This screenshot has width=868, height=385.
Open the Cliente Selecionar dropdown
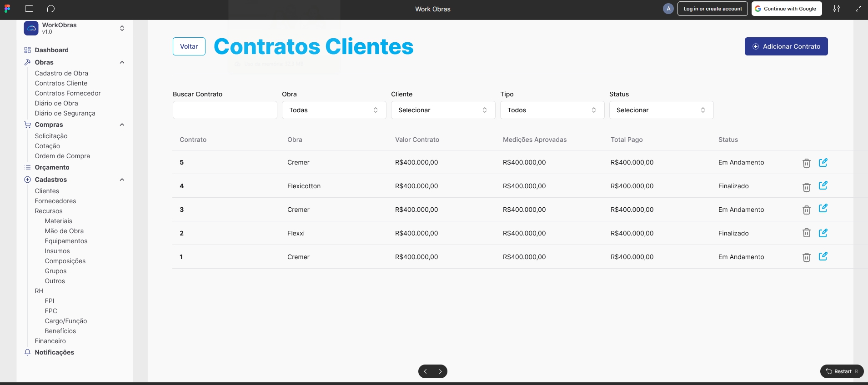[x=443, y=110]
